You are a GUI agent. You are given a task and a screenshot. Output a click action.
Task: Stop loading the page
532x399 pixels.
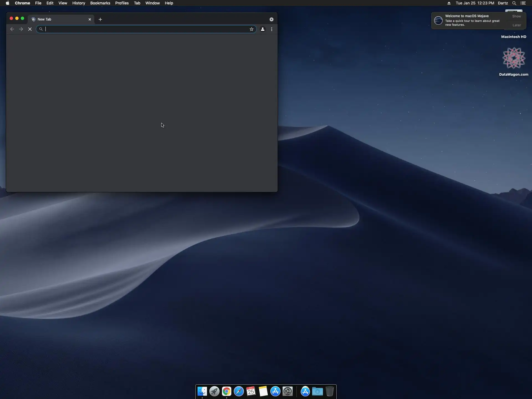(30, 29)
